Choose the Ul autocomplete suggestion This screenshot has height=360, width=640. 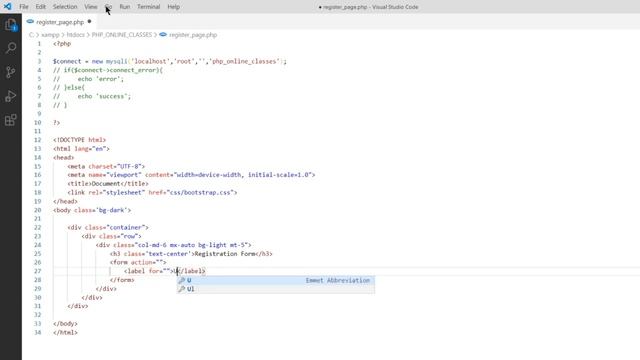(276, 289)
